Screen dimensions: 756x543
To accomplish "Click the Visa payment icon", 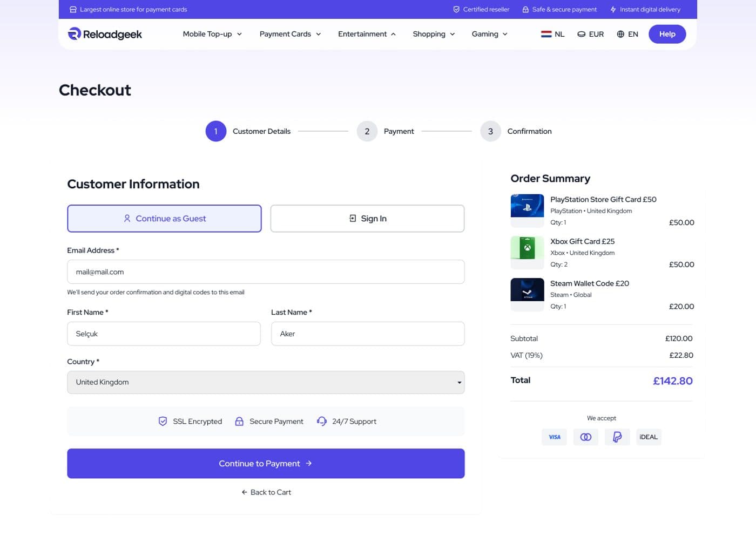I will pos(555,437).
